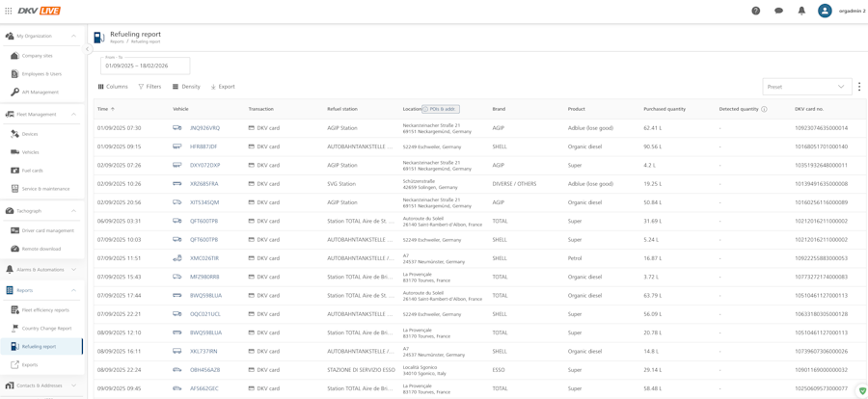Viewport: 868px width, 399px height.
Task: Open the help question mark icon
Action: 755,11
